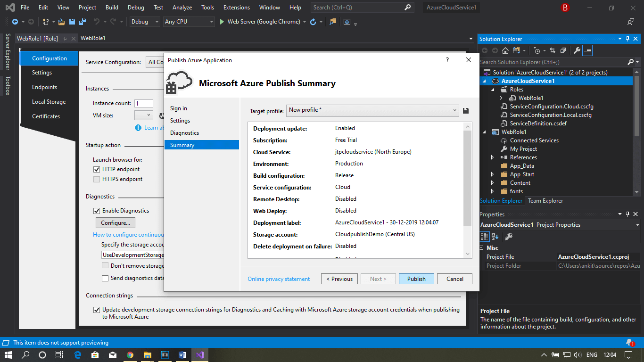The width and height of the screenshot is (644, 362).
Task: Click the New Project toolbar icon
Action: click(x=46, y=22)
